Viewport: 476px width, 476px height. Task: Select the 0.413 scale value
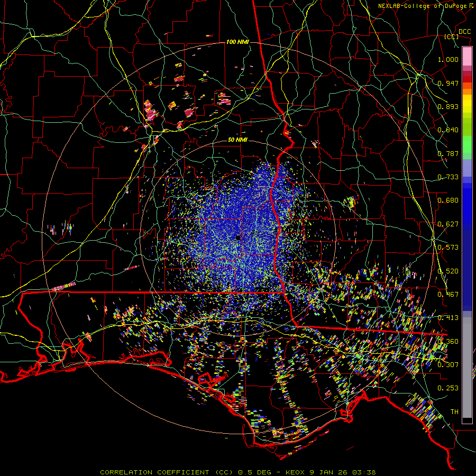(448, 318)
